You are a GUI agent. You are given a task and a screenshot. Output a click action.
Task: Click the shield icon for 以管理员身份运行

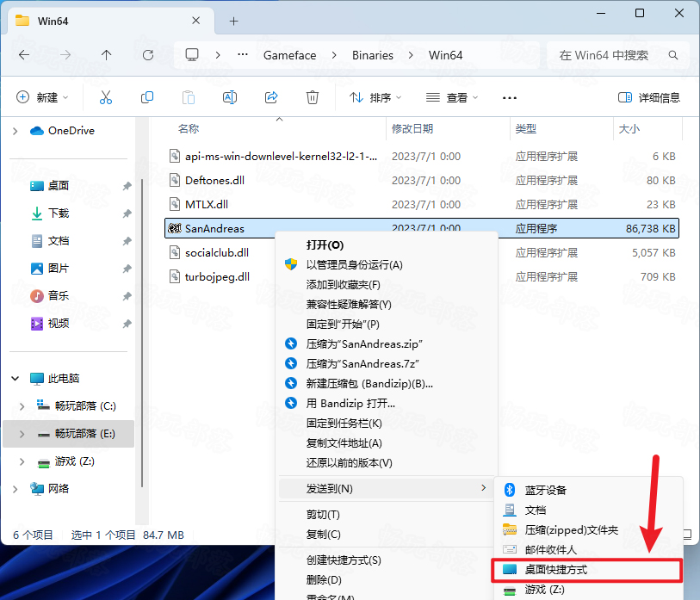pyautogui.click(x=291, y=264)
